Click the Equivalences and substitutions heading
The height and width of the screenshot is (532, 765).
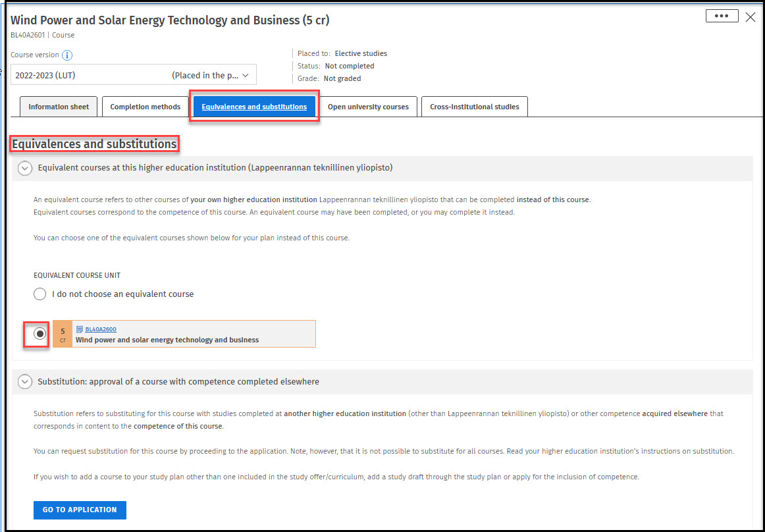(x=95, y=144)
